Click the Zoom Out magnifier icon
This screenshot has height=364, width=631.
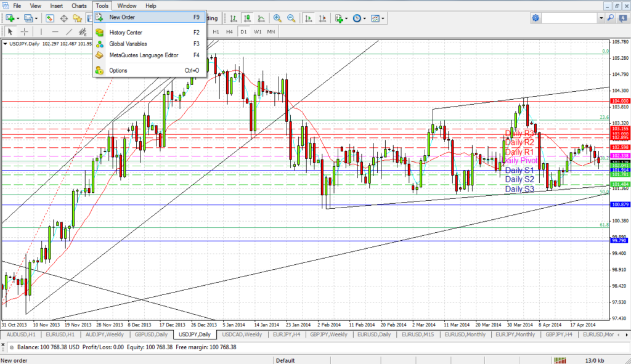click(x=291, y=18)
